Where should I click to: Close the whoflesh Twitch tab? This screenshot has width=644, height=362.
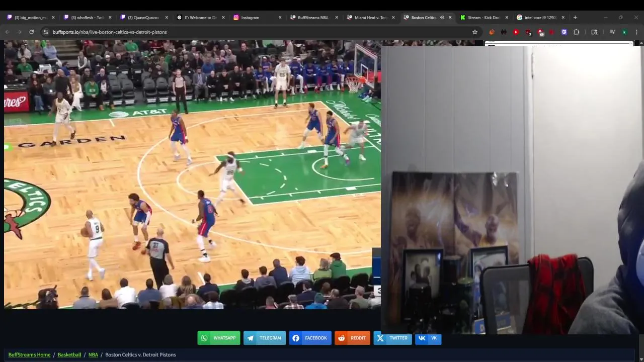[x=110, y=18]
